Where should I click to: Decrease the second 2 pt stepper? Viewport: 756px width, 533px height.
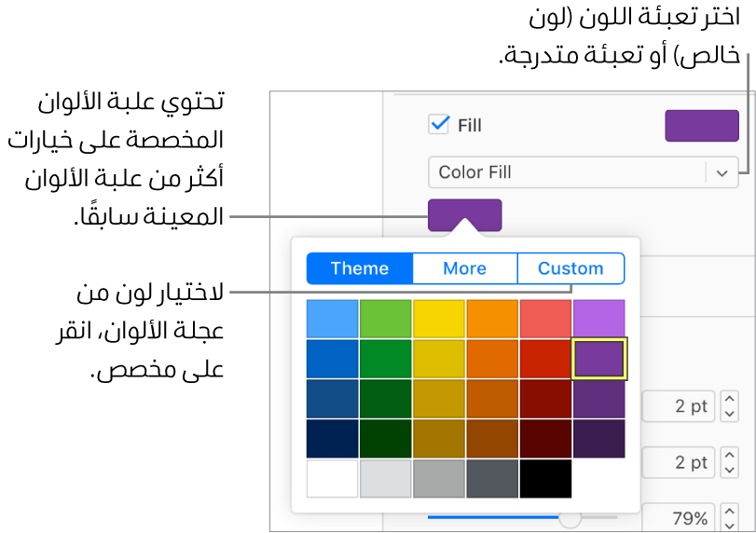click(x=730, y=471)
